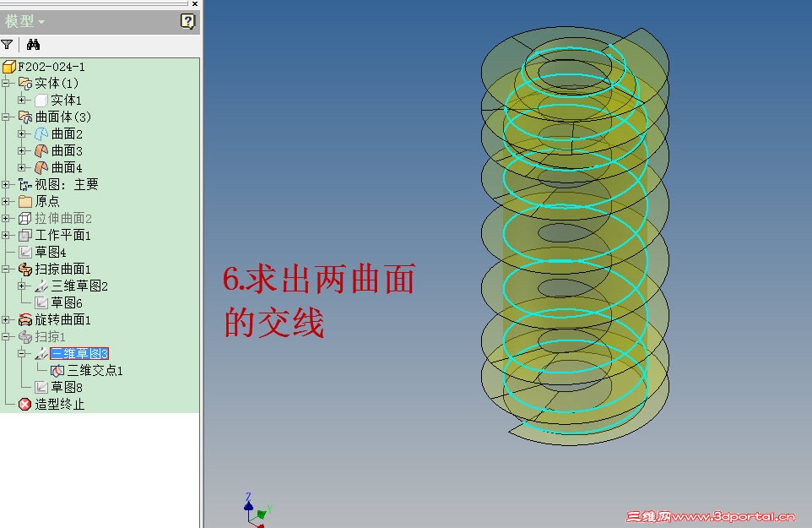The height and width of the screenshot is (528, 812).
Task: Expand the 原点 folder
Action: 6,201
